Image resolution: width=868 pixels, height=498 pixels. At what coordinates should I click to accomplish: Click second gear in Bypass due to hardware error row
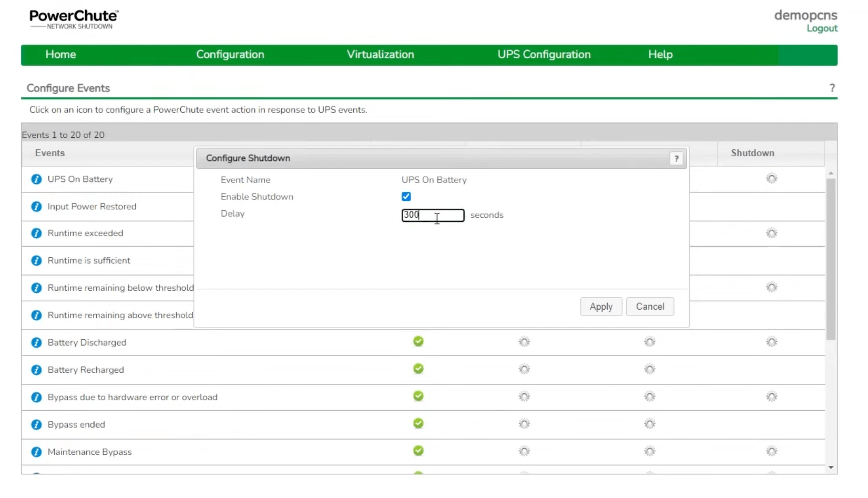coord(650,397)
